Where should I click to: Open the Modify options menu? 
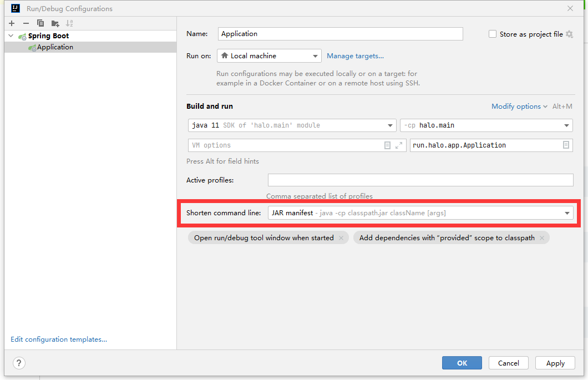click(519, 106)
